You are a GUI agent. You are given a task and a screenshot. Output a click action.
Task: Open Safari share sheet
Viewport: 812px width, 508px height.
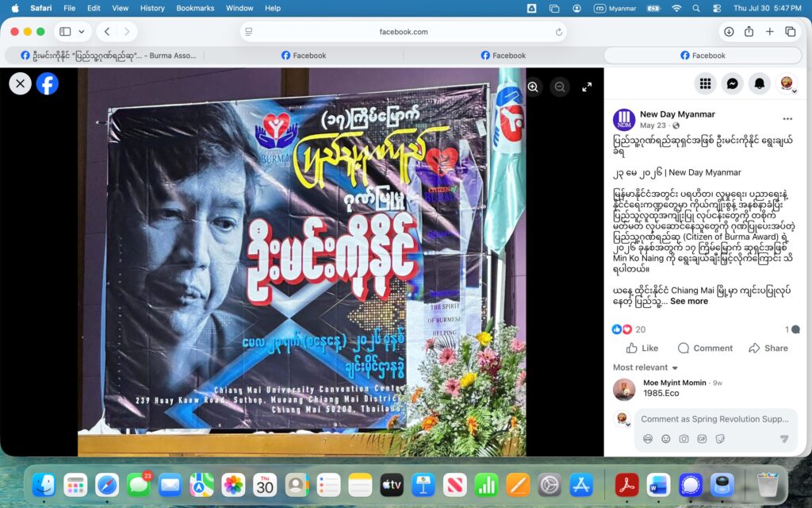(749, 31)
